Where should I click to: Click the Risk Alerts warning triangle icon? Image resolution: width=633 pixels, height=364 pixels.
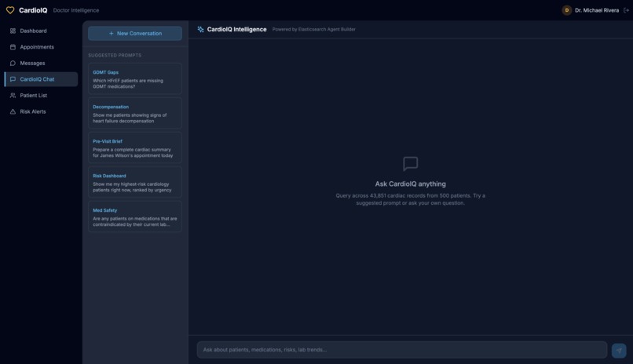point(13,111)
